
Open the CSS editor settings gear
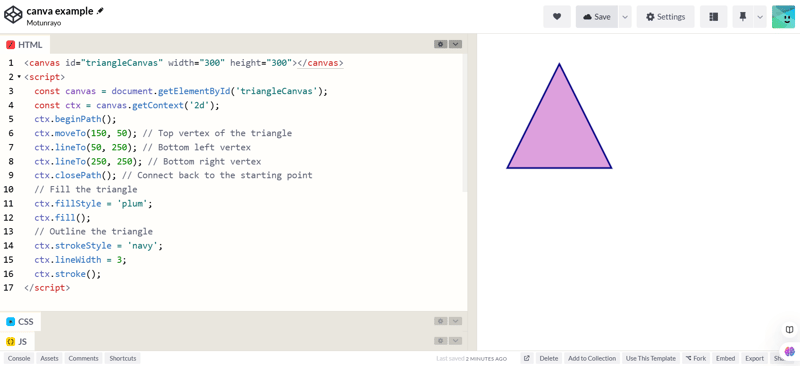[441, 321]
